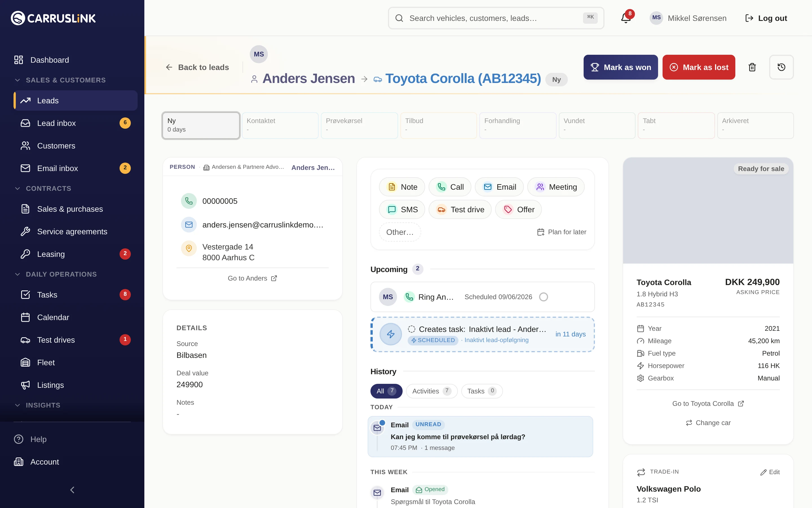Move lead to Tilbud stage
Viewport: 812px width, 508px height.
438,125
